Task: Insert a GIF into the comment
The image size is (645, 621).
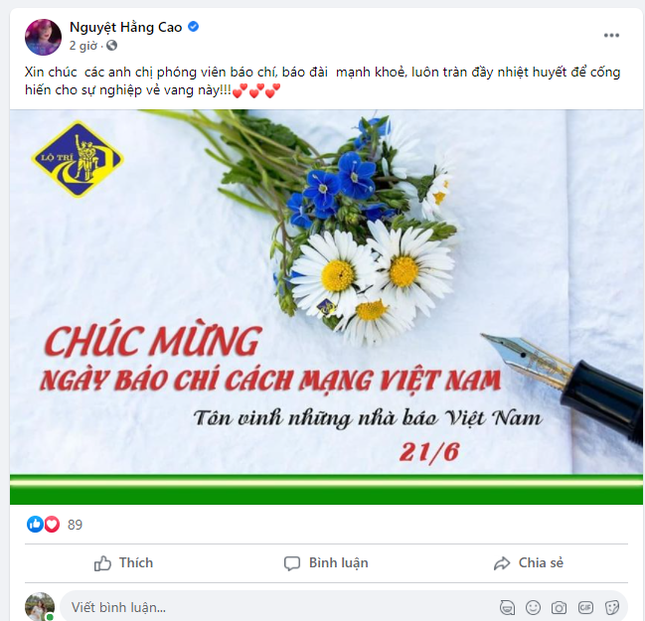Action: pyautogui.click(x=585, y=607)
